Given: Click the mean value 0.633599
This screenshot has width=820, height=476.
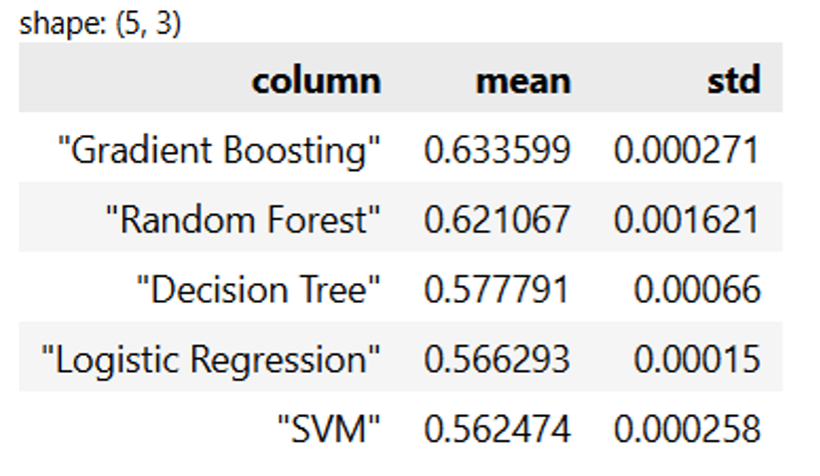Looking at the screenshot, I should [x=497, y=150].
